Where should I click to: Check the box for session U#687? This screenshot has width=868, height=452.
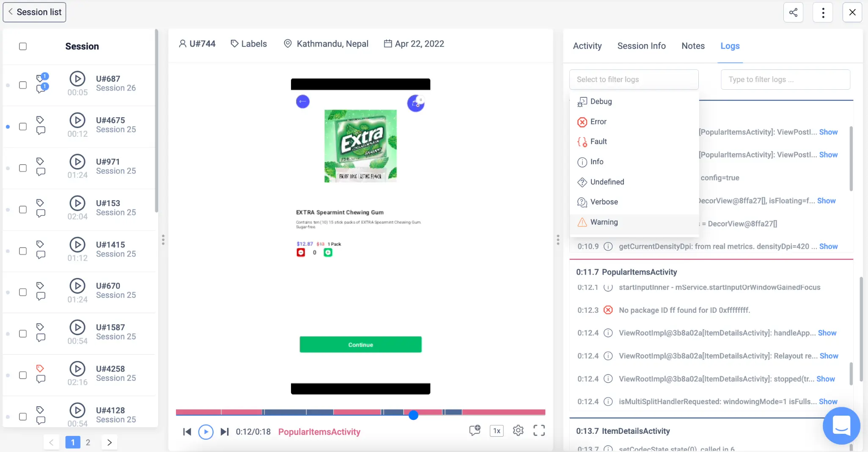[x=23, y=85]
